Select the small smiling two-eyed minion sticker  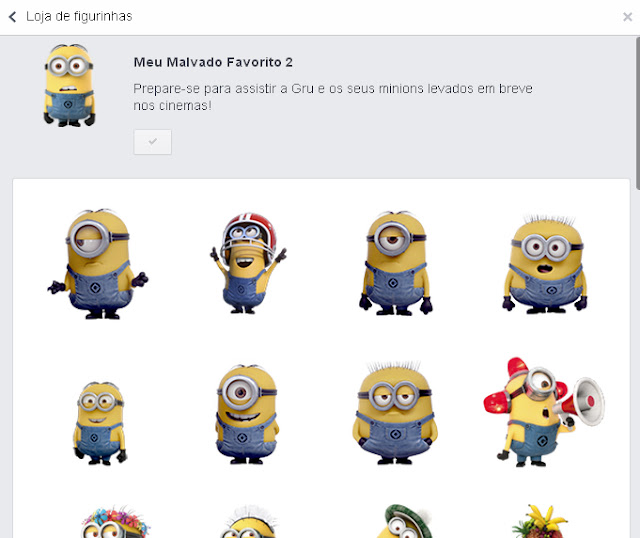[100, 423]
